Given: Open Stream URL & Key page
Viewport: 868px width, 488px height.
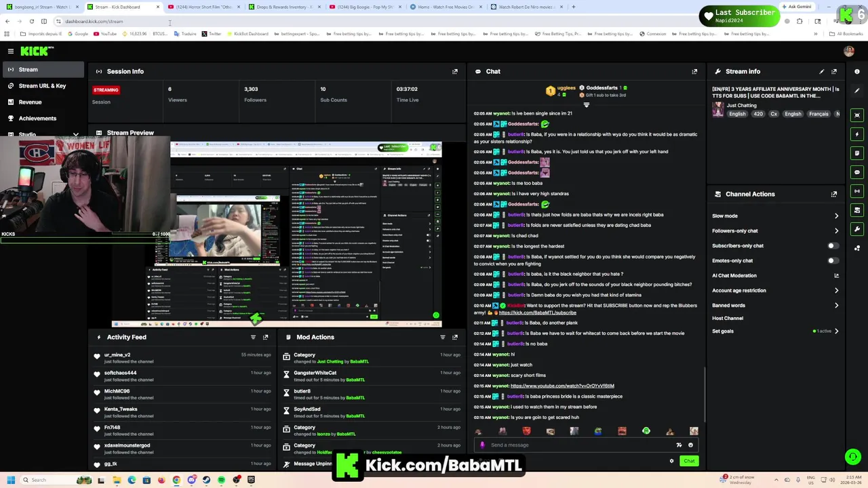Looking at the screenshot, I should click(x=42, y=85).
